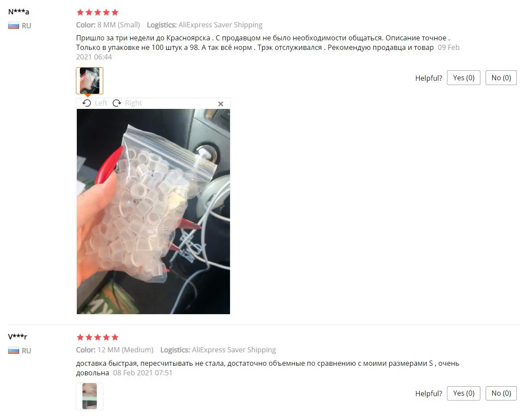Click the Russian flag next to V***r

click(x=14, y=351)
